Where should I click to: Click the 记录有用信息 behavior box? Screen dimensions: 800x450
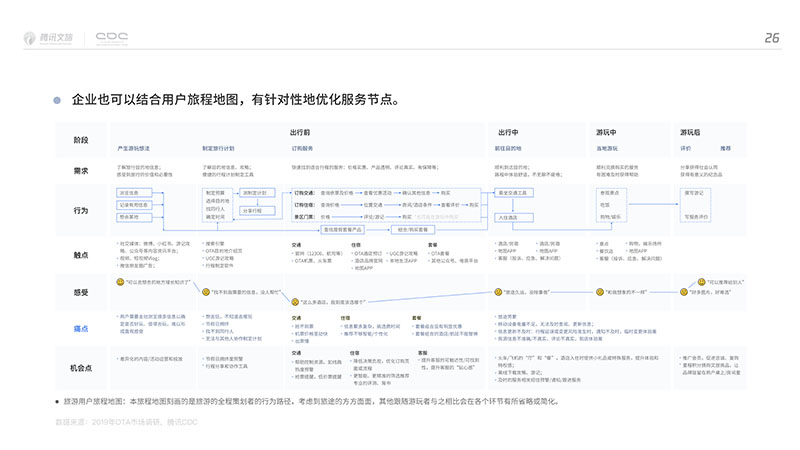[134, 205]
